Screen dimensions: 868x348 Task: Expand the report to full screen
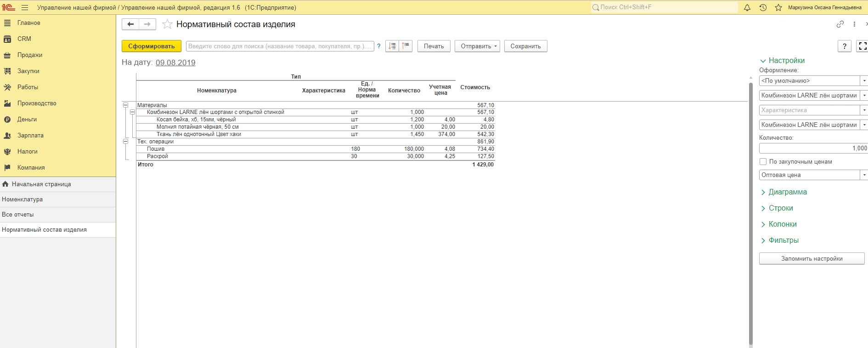pyautogui.click(x=862, y=46)
